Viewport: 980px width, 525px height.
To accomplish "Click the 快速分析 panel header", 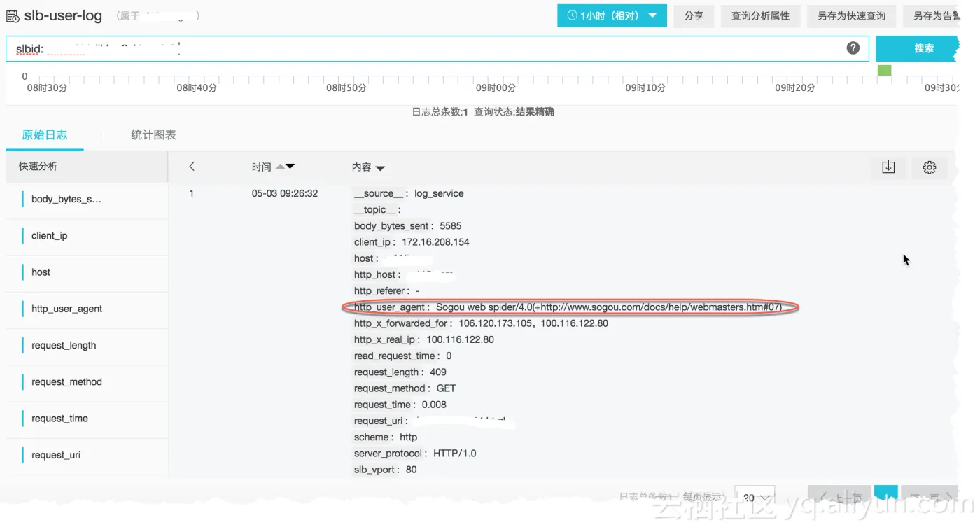I will tap(87, 167).
